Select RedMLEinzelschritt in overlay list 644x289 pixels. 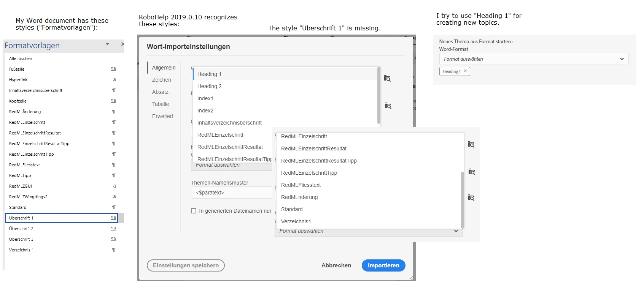coord(369,137)
